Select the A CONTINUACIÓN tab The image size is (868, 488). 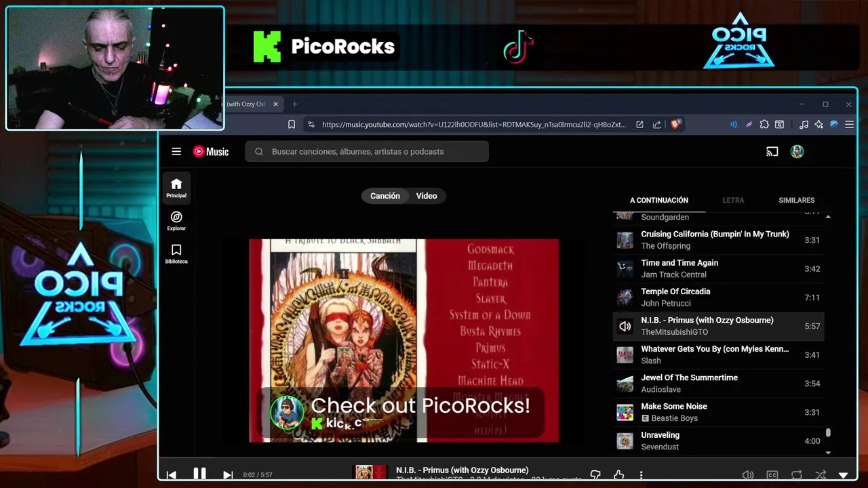[x=659, y=200]
